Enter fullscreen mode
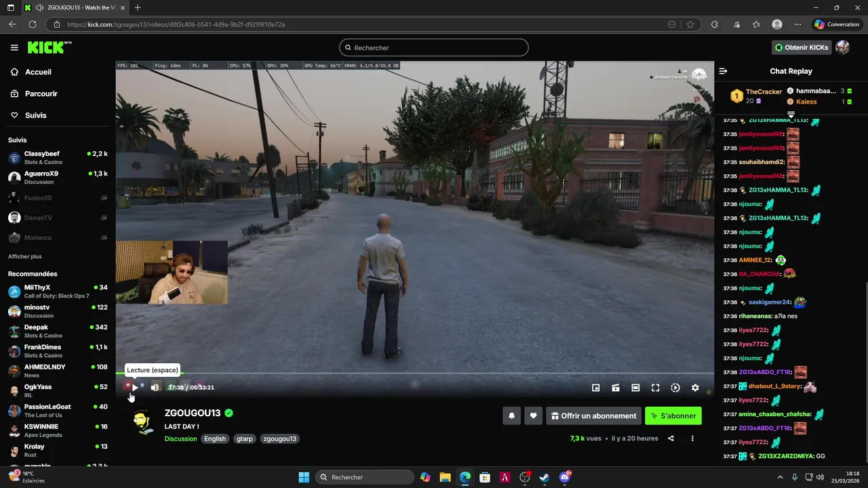Image resolution: width=868 pixels, height=488 pixels. 655,388
